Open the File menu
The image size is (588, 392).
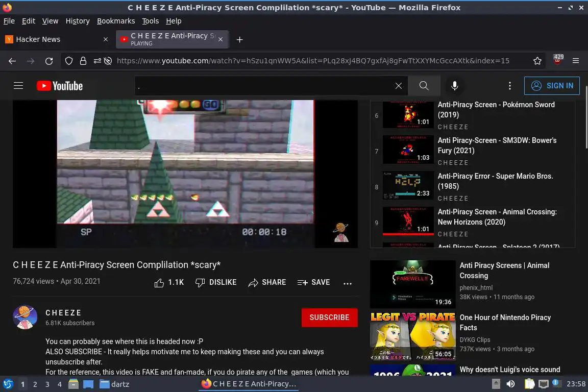point(9,21)
